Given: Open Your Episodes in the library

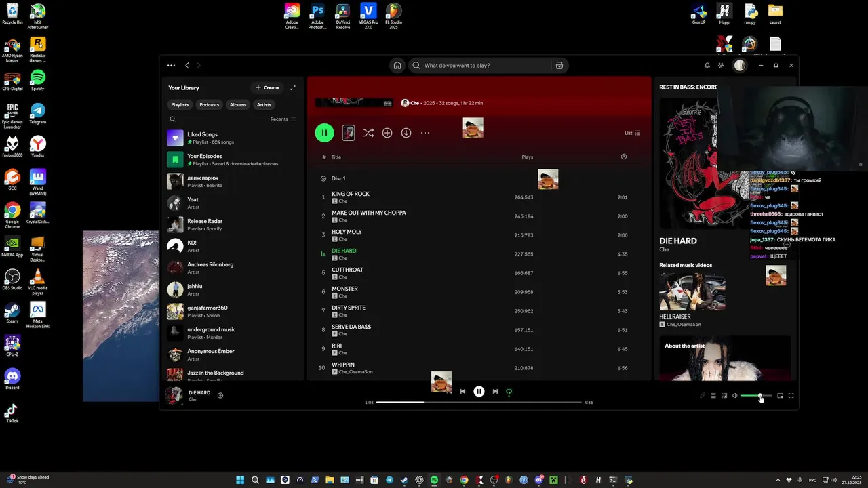Looking at the screenshot, I should [x=233, y=160].
